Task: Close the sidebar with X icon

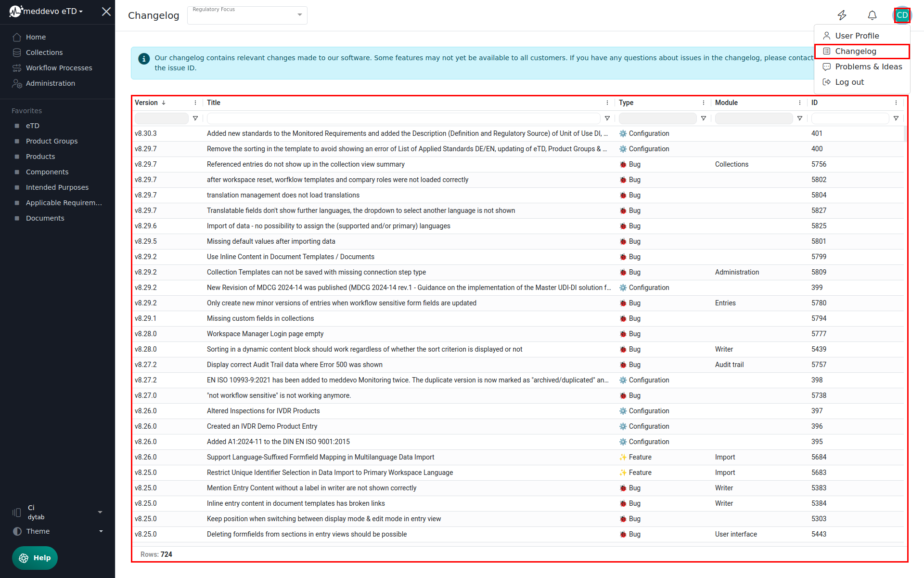Action: [x=106, y=12]
